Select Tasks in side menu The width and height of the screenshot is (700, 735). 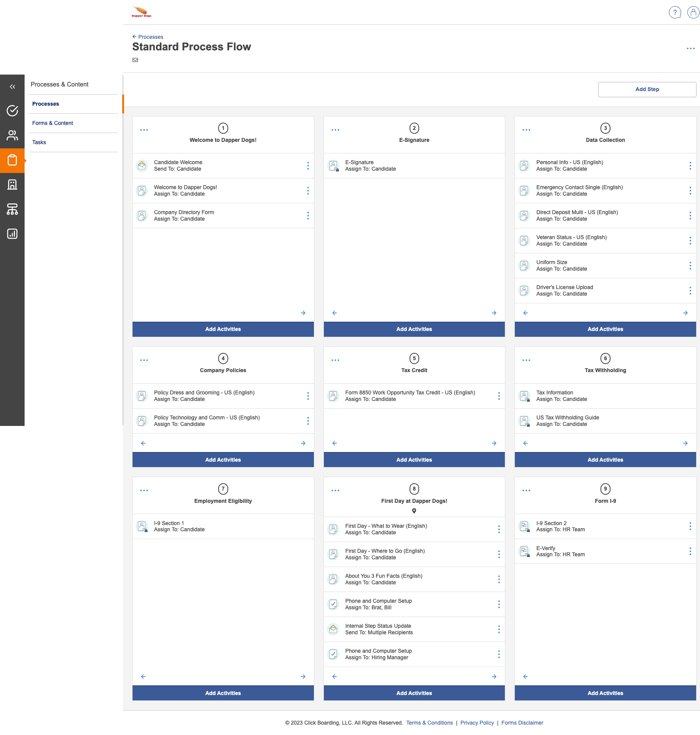click(39, 142)
